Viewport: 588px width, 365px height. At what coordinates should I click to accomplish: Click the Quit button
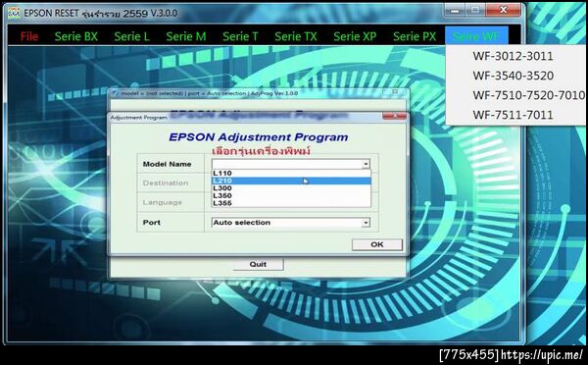[x=258, y=264]
